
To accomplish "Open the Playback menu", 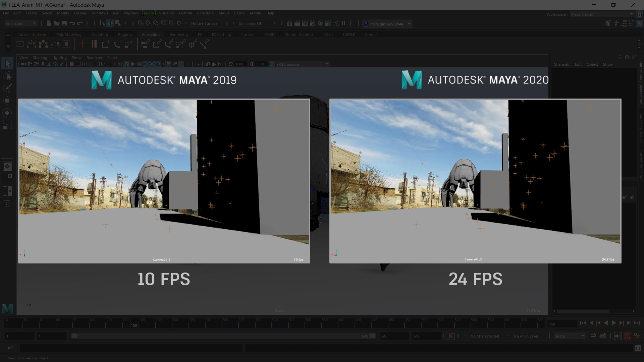I will pos(131,13).
